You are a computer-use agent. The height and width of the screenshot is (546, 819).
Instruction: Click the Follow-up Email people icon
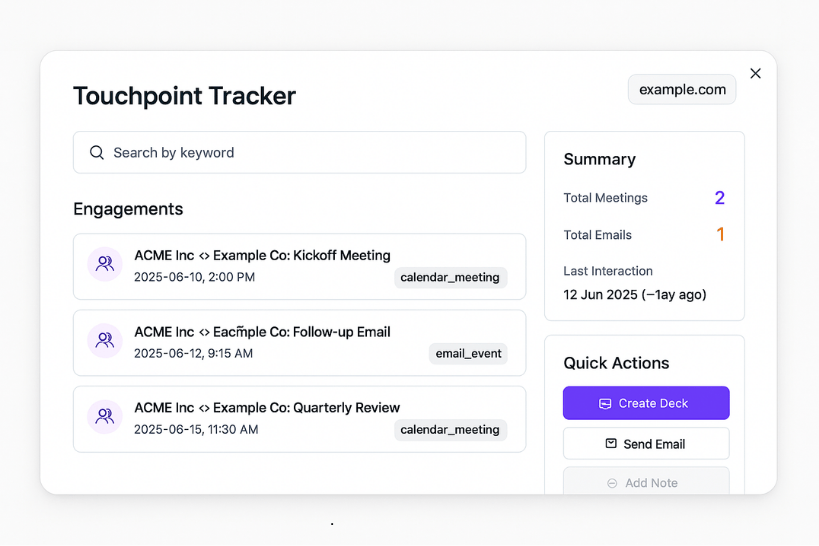(105, 340)
